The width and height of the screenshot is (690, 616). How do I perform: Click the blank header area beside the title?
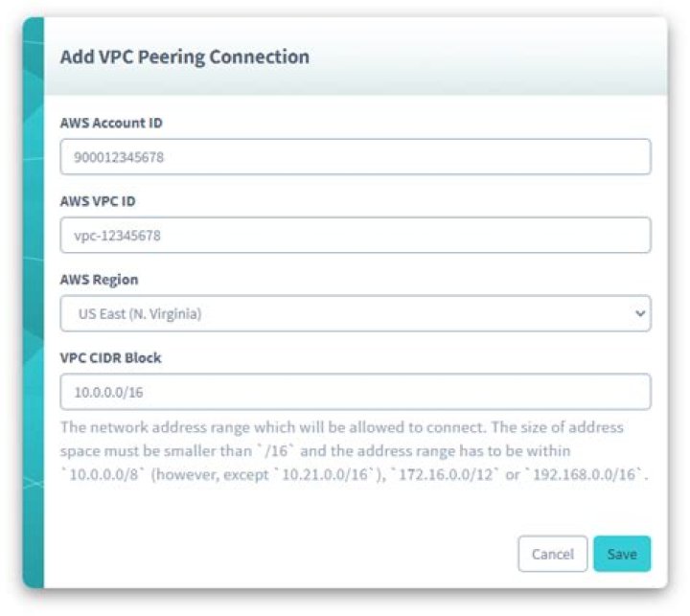pyautogui.click(x=498, y=57)
